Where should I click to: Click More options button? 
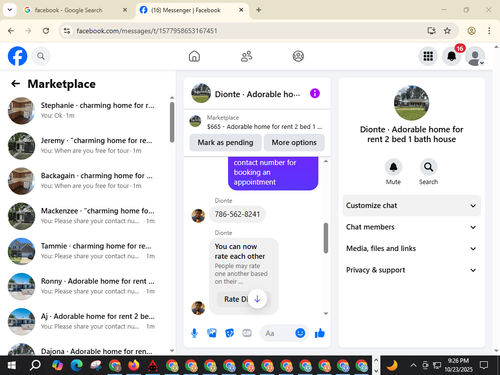coord(294,142)
